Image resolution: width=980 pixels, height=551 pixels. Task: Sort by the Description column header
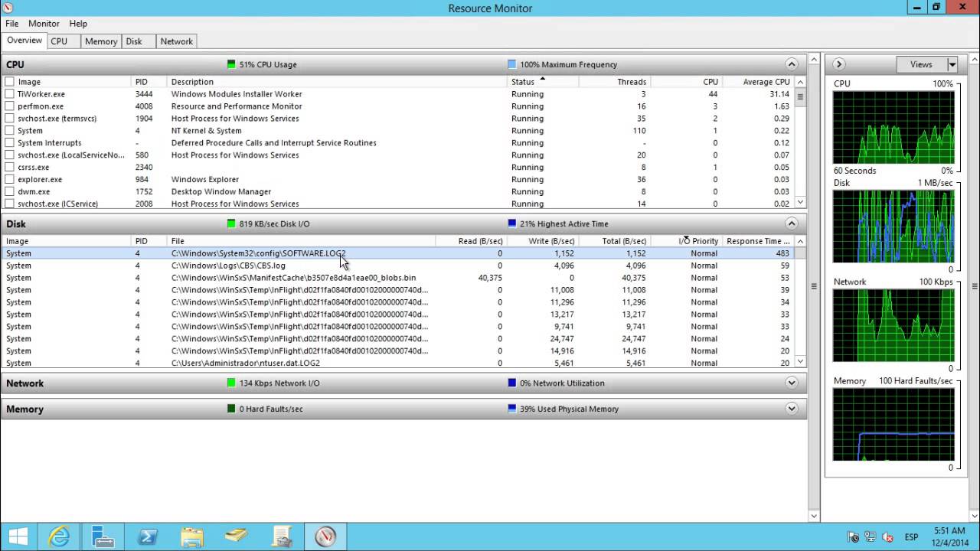336,82
